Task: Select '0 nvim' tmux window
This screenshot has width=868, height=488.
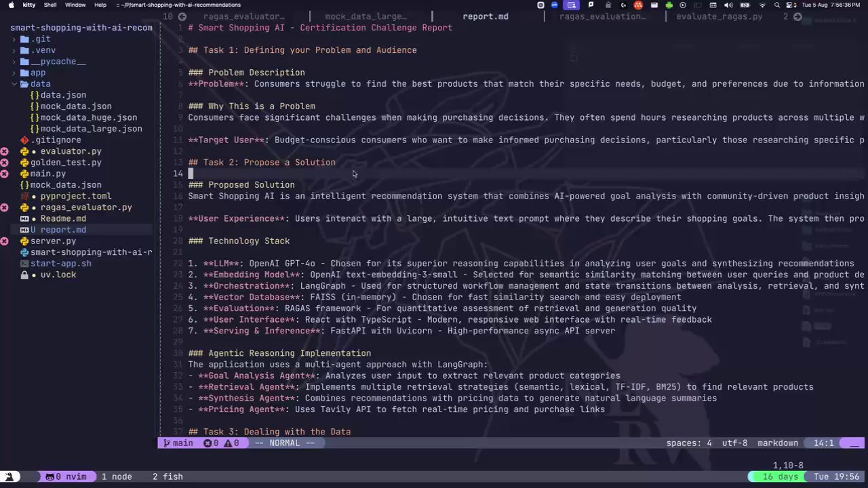Action: tap(66, 477)
